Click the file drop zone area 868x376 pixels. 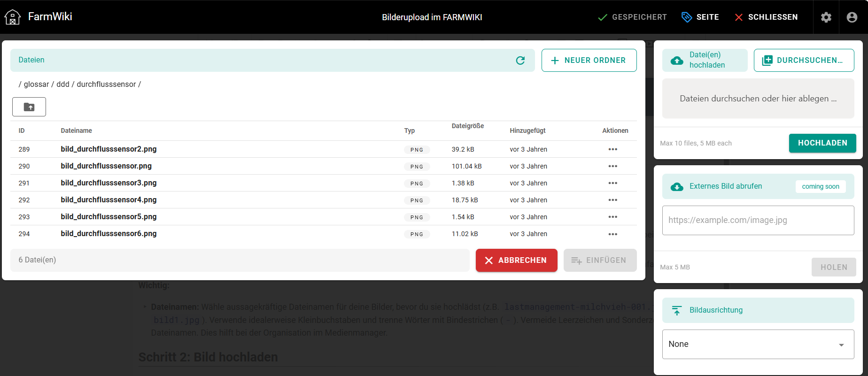point(758,99)
